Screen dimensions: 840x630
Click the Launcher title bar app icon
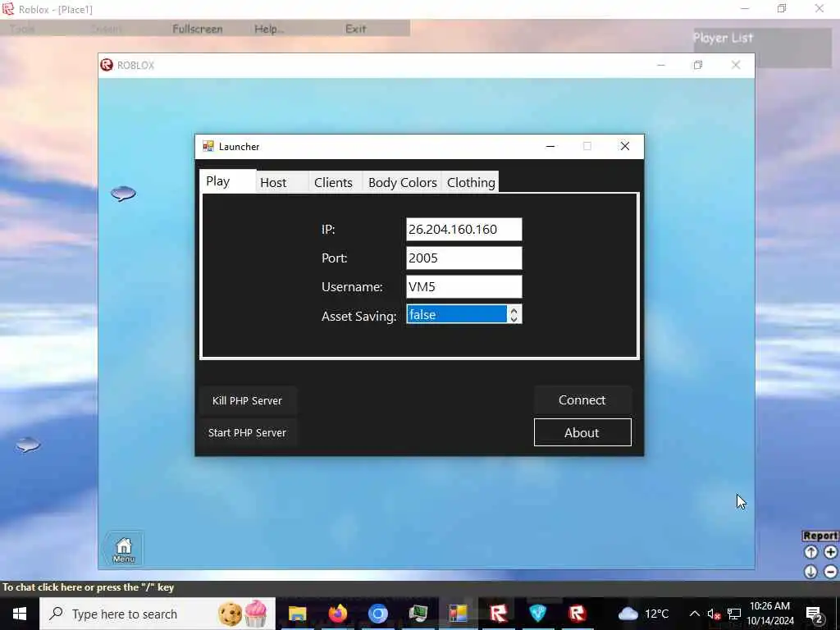pyautogui.click(x=208, y=146)
